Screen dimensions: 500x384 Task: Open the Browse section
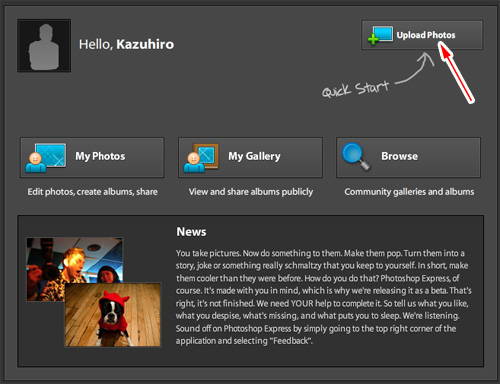[408, 157]
